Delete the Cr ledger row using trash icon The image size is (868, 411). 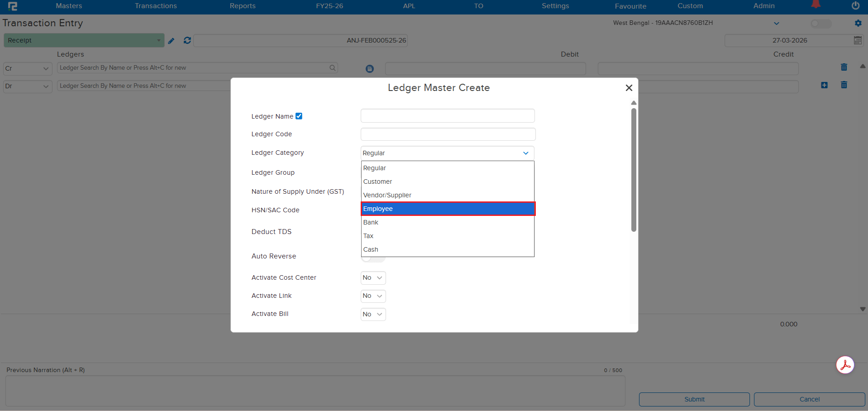point(844,67)
